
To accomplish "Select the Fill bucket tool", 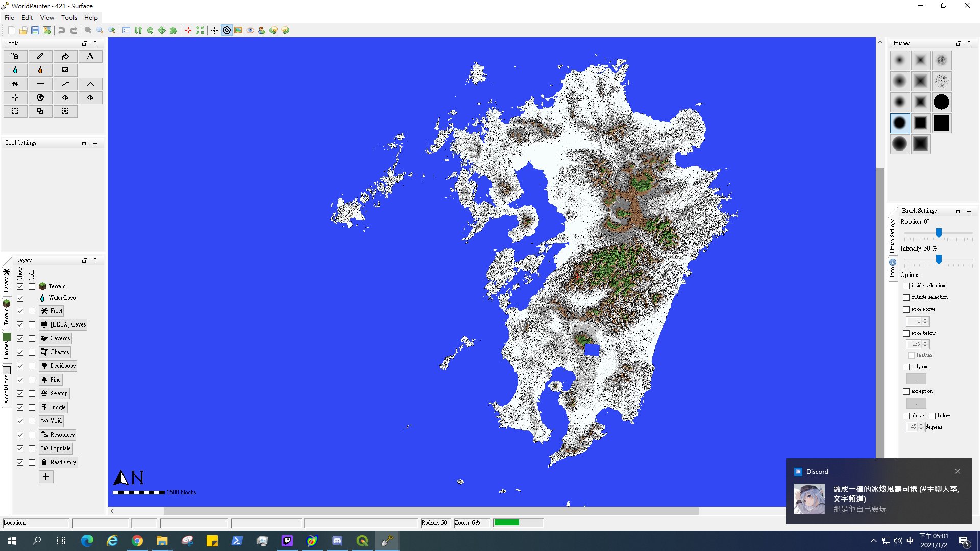I will [x=65, y=56].
